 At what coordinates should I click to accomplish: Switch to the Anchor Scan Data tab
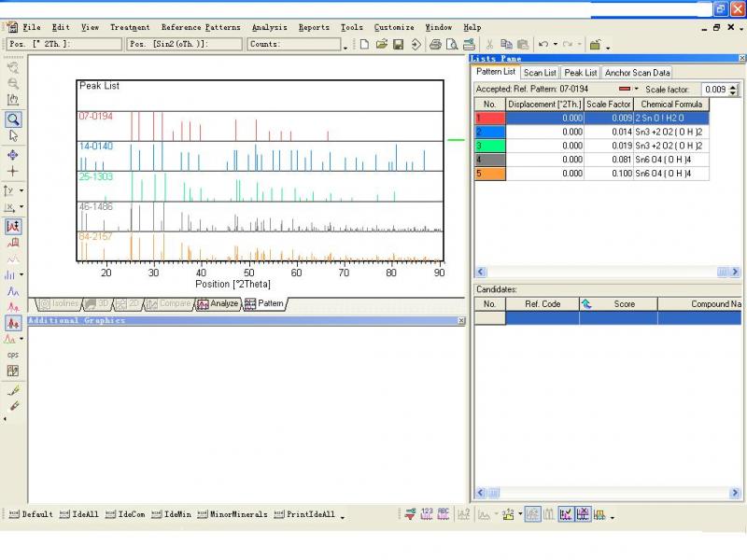pos(637,72)
